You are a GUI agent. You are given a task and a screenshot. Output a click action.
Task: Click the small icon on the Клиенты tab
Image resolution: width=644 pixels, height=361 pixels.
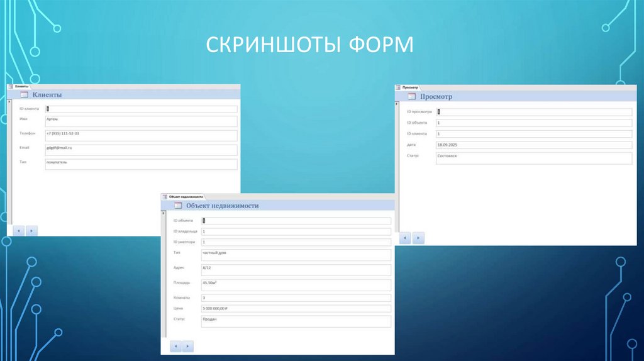click(x=11, y=86)
